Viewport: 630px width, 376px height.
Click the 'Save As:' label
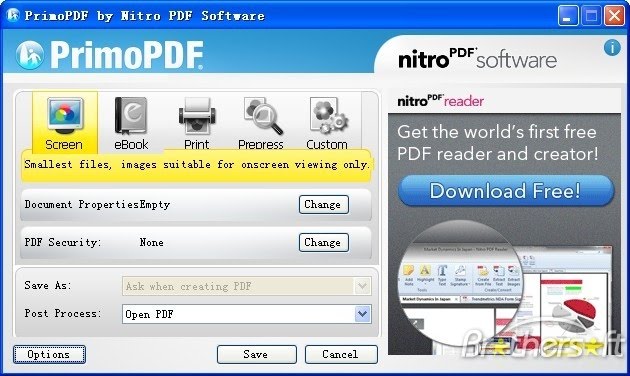coord(48,286)
